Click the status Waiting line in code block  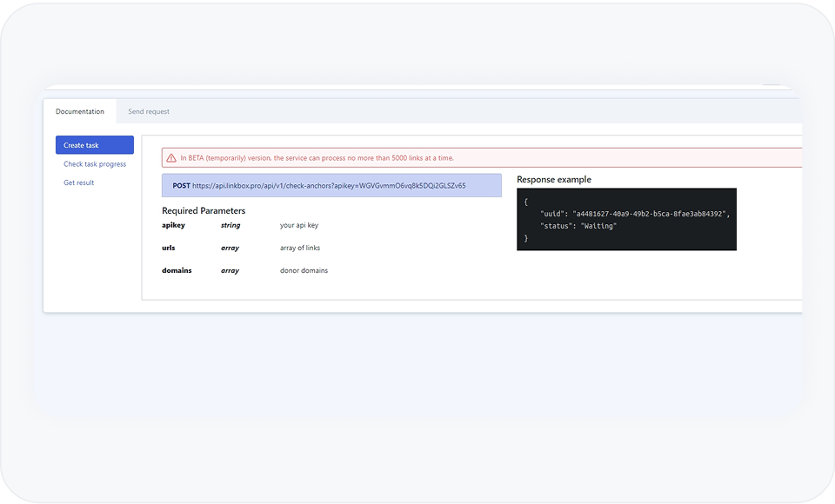pos(578,226)
